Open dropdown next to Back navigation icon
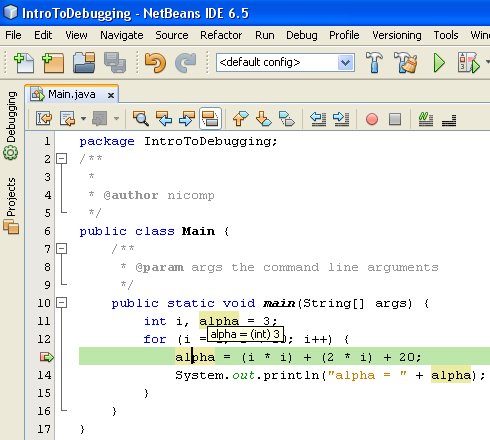The width and height of the screenshot is (490, 440). 83,119
